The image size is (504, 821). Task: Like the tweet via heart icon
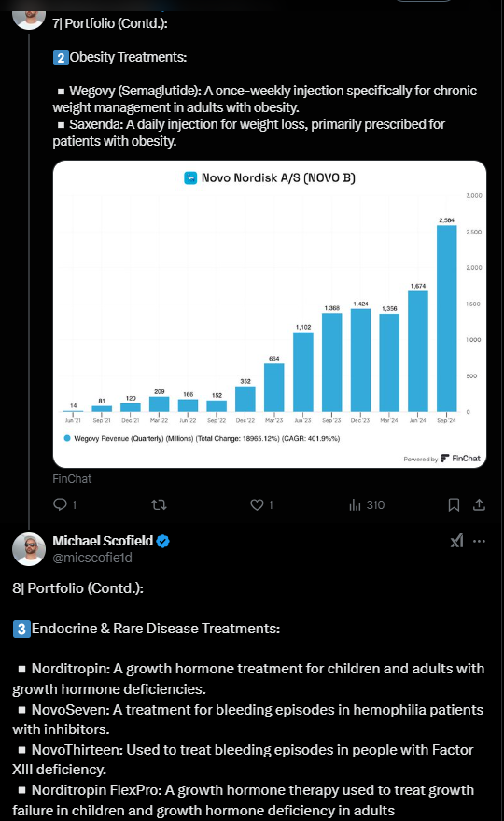(x=257, y=504)
